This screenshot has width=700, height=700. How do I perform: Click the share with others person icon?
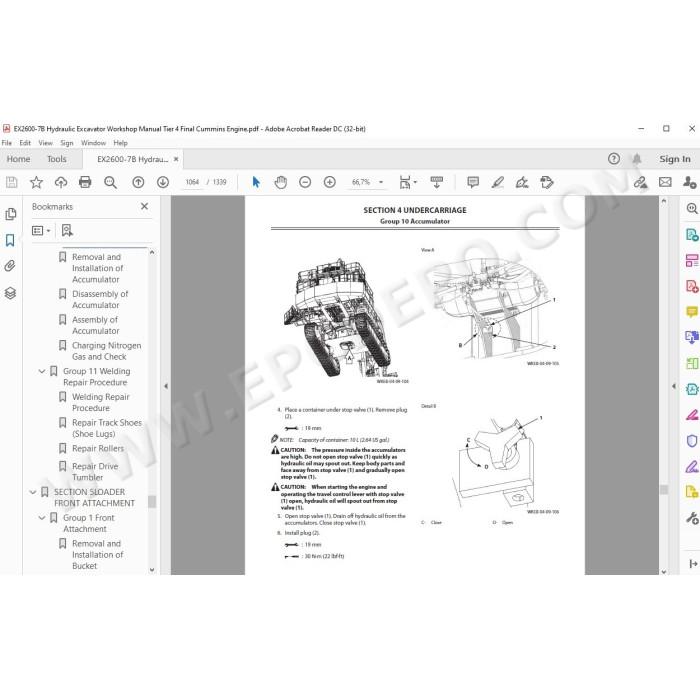[x=689, y=182]
